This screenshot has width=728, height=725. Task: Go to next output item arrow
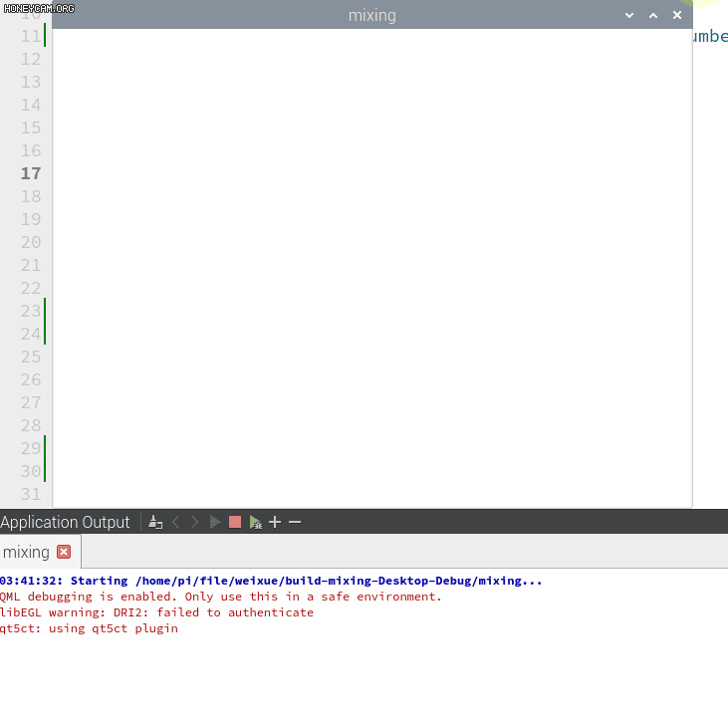coord(195,522)
